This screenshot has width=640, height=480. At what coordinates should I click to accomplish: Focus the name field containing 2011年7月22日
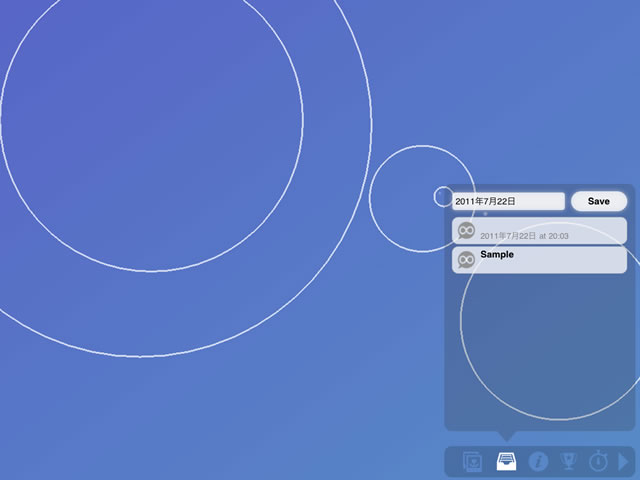pos(509,201)
